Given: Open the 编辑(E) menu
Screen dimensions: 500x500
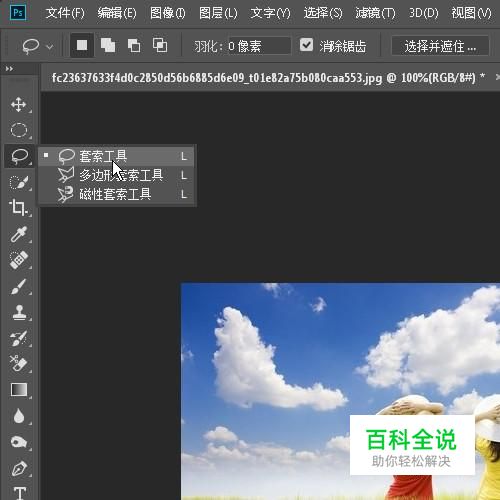Looking at the screenshot, I should pyautogui.click(x=117, y=13).
